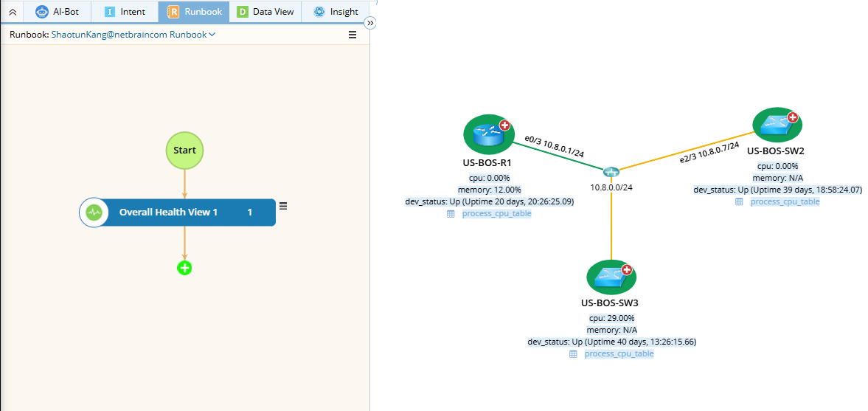Click the red plus badge on US-BOS-R1

504,125
